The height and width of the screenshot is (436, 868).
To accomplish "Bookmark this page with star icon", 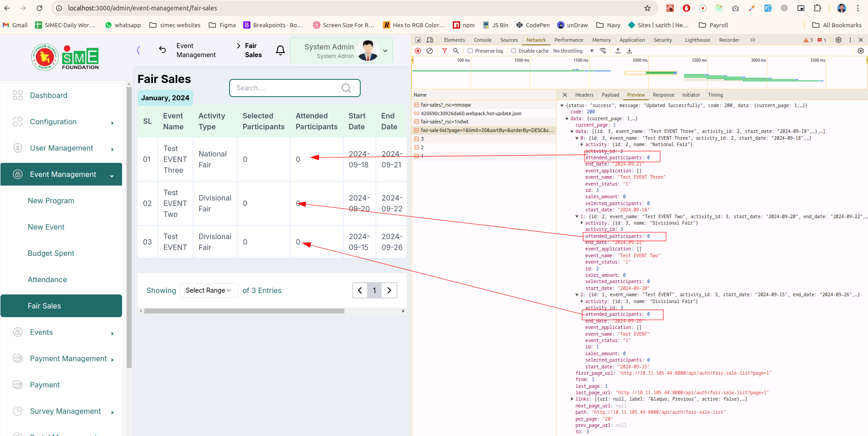I will coord(647,8).
